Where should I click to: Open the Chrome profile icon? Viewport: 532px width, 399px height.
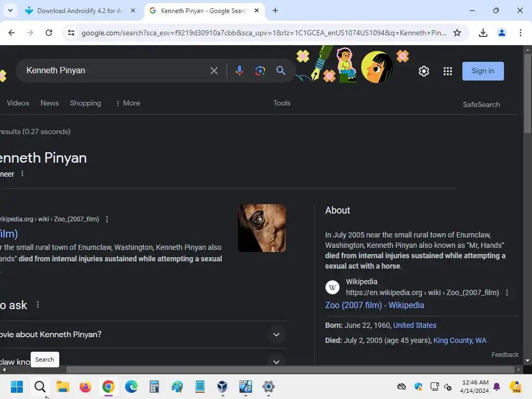click(501, 33)
